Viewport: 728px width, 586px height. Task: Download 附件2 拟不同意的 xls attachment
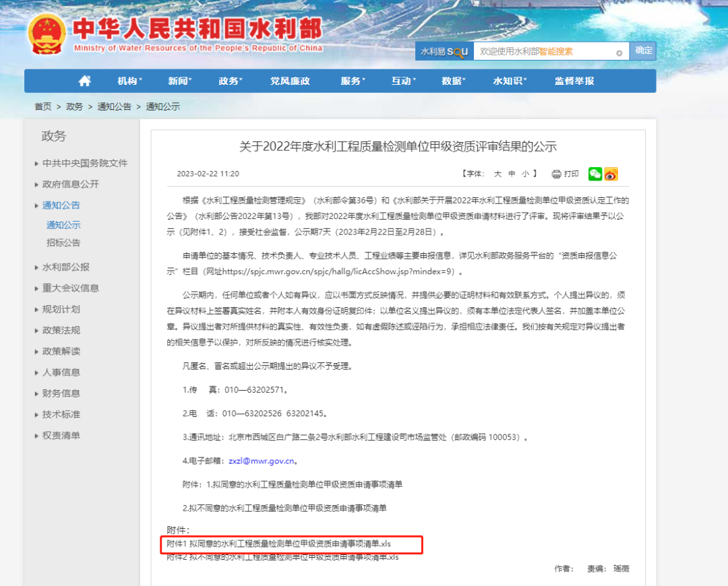282,557
